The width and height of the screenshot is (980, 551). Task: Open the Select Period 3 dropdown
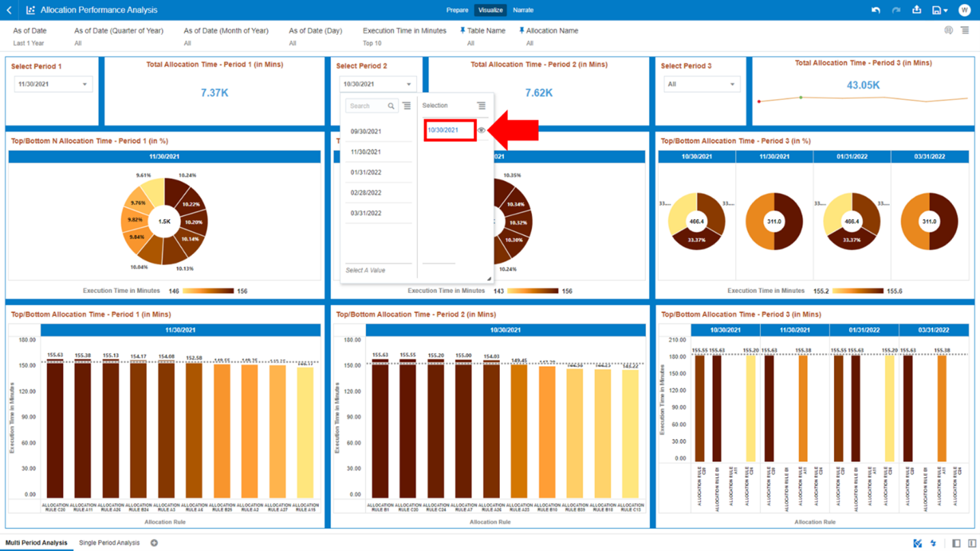[702, 84]
